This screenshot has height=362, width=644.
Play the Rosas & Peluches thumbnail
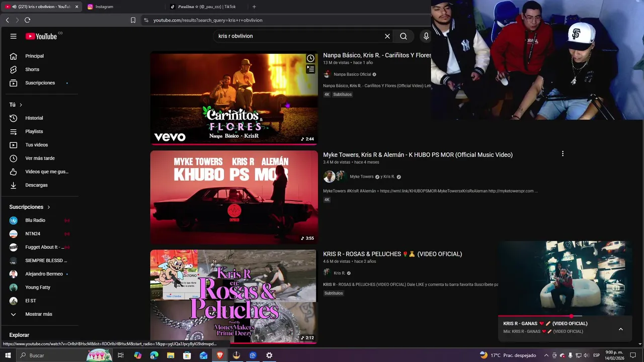tap(234, 297)
